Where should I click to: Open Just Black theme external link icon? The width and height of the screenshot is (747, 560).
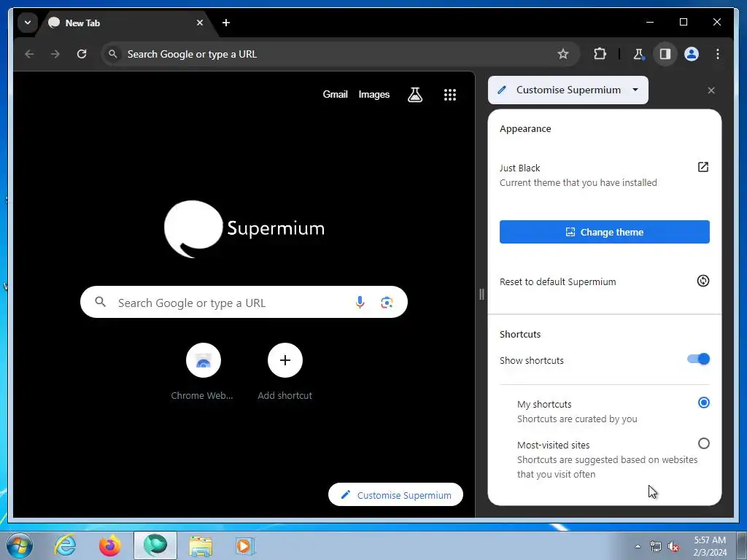(703, 167)
